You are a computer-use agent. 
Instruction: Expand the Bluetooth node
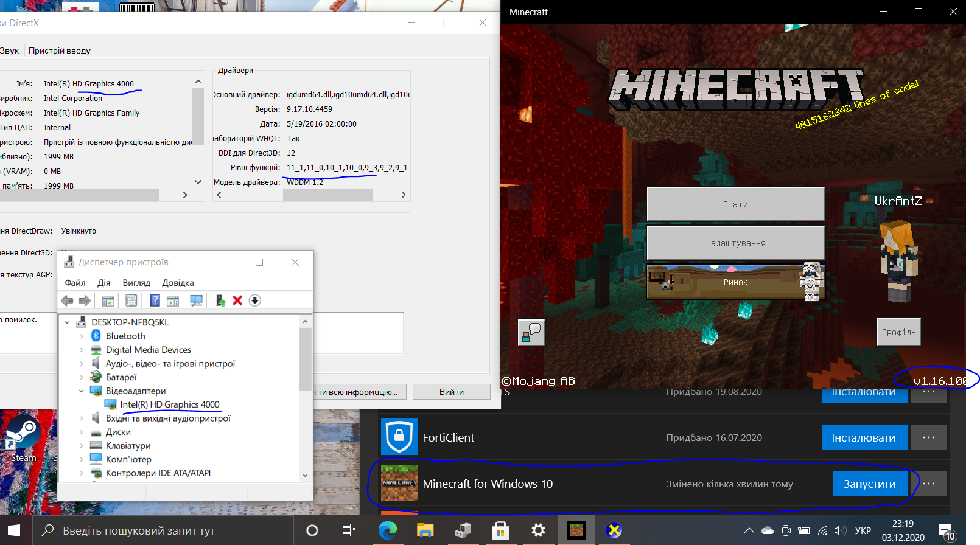coord(82,336)
